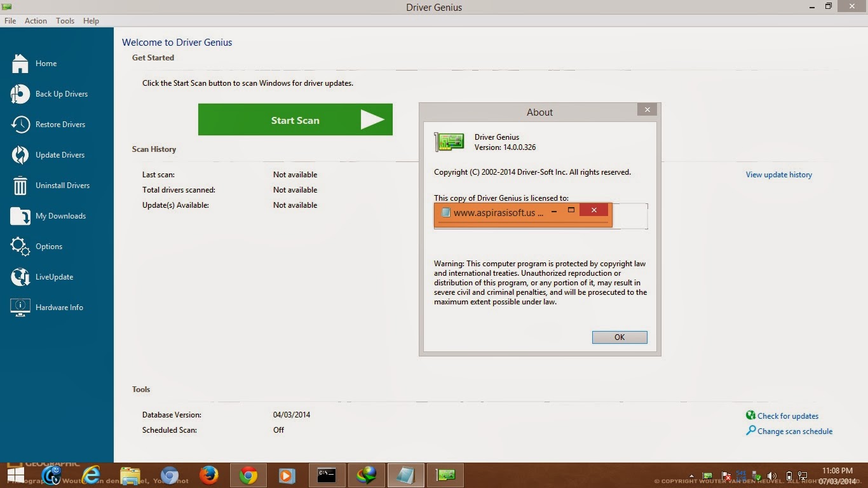The image size is (868, 488).
Task: Click OK in the About dialog
Action: click(620, 337)
